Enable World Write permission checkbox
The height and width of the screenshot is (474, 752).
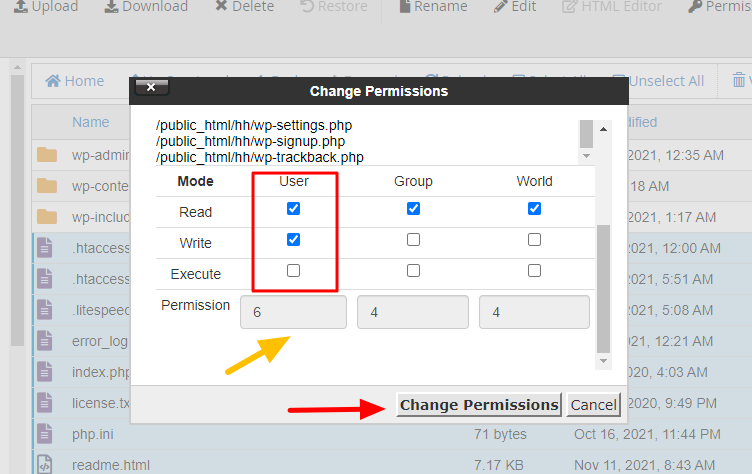[534, 239]
